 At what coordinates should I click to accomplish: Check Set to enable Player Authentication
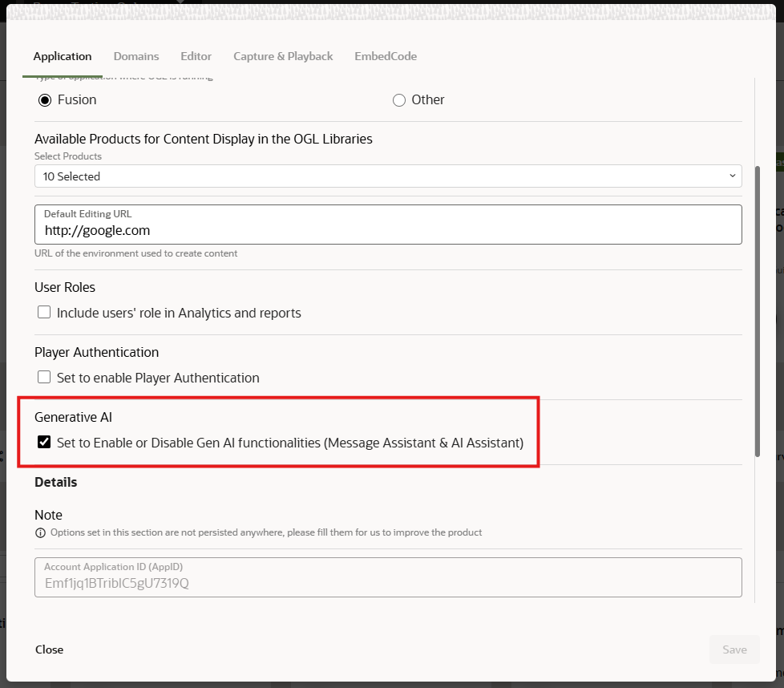[44, 377]
